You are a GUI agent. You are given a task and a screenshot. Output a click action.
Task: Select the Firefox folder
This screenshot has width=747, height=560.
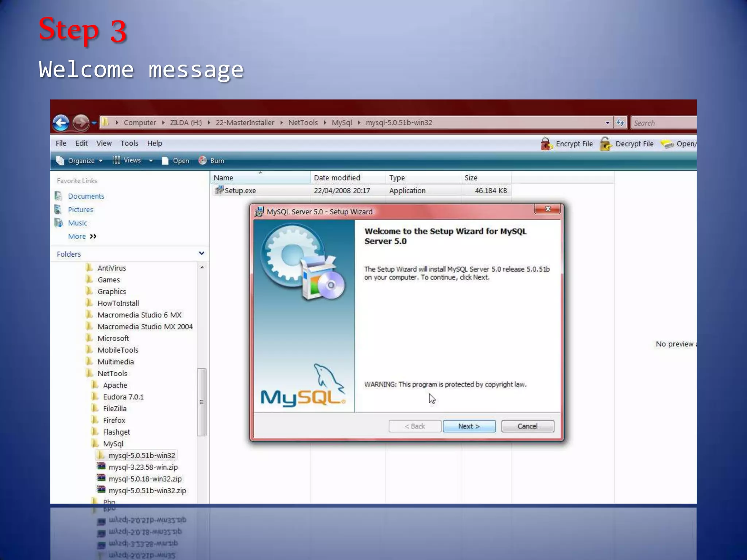point(114,420)
